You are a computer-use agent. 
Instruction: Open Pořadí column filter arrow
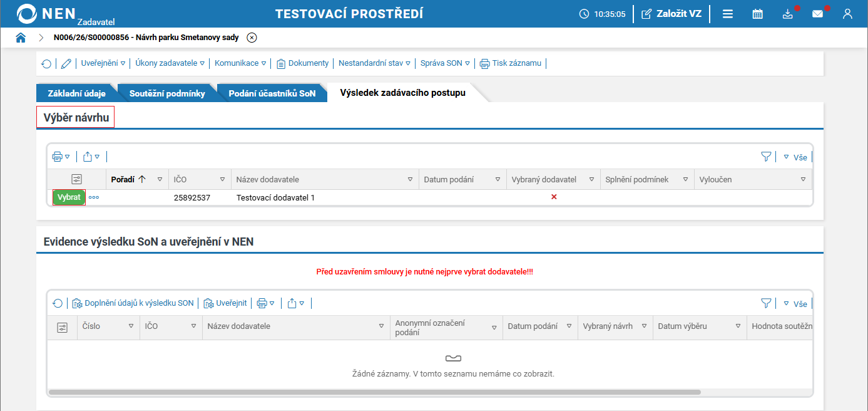pyautogui.click(x=160, y=179)
